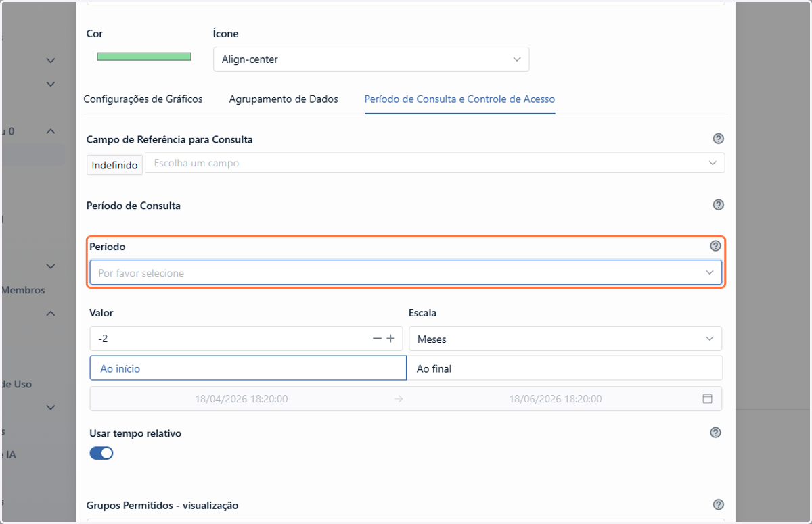Screen dimensions: 812x524
Task: Increase Valor with the plus icon
Action: click(390, 339)
